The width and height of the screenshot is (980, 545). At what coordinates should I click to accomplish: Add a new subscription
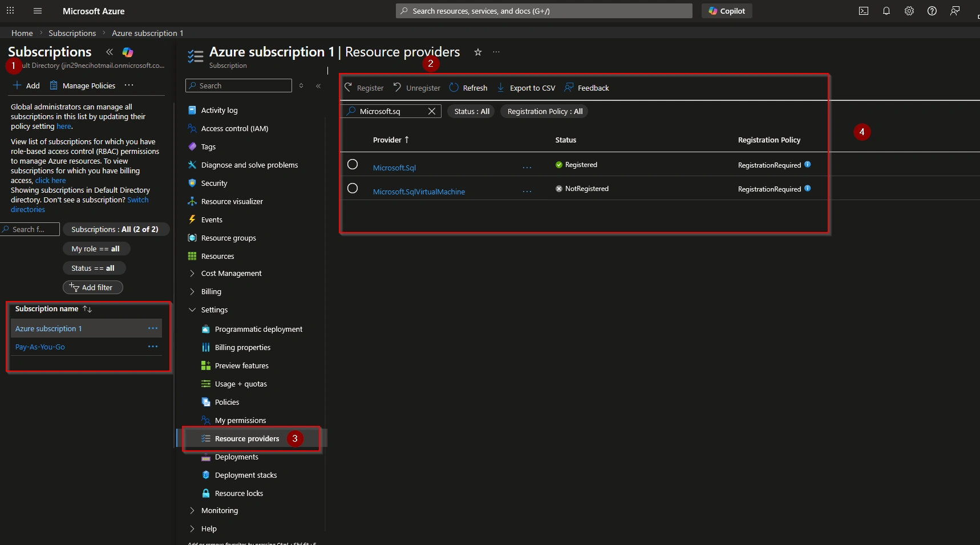26,86
